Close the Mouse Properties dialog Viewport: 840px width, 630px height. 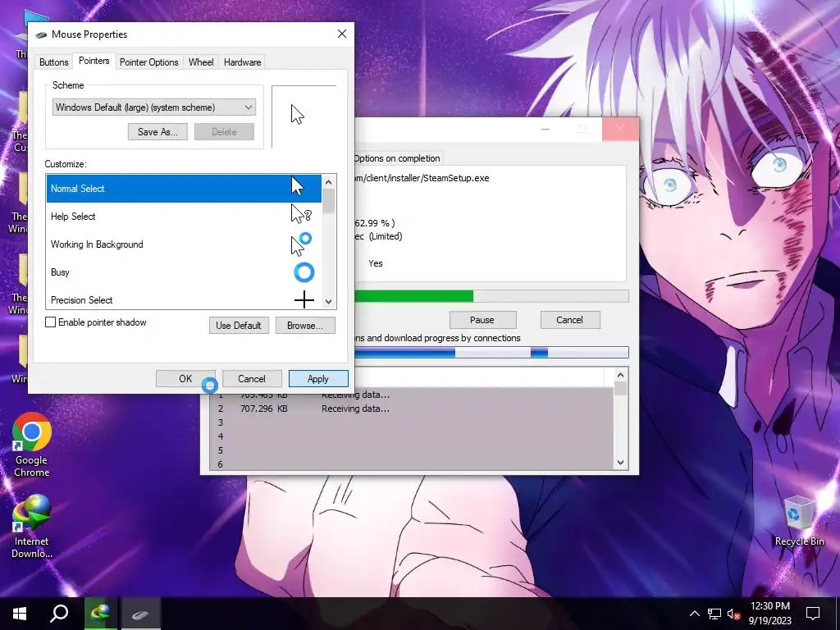[342, 34]
